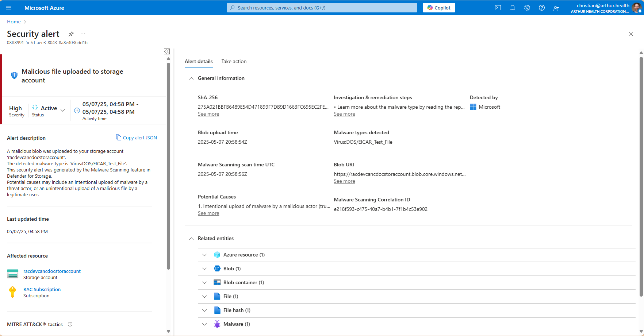
Task: Open the more options ellipsis beside title
Action: (x=83, y=34)
